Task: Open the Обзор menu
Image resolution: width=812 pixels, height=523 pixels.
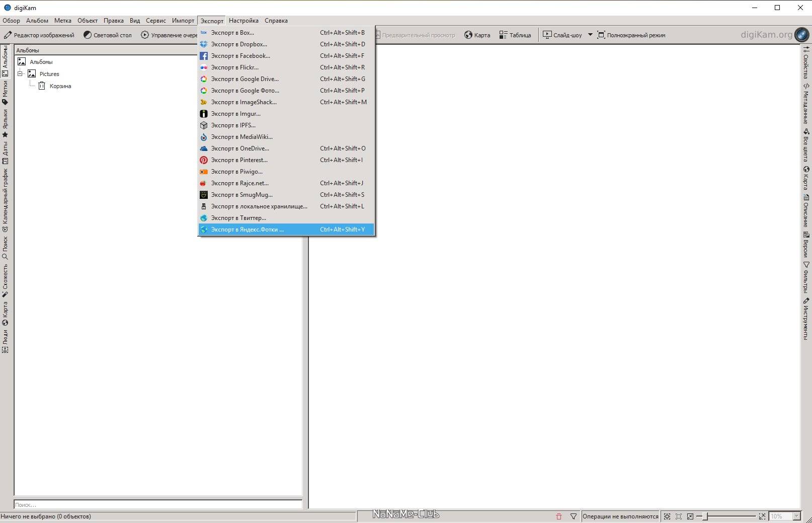Action: pyautogui.click(x=11, y=21)
